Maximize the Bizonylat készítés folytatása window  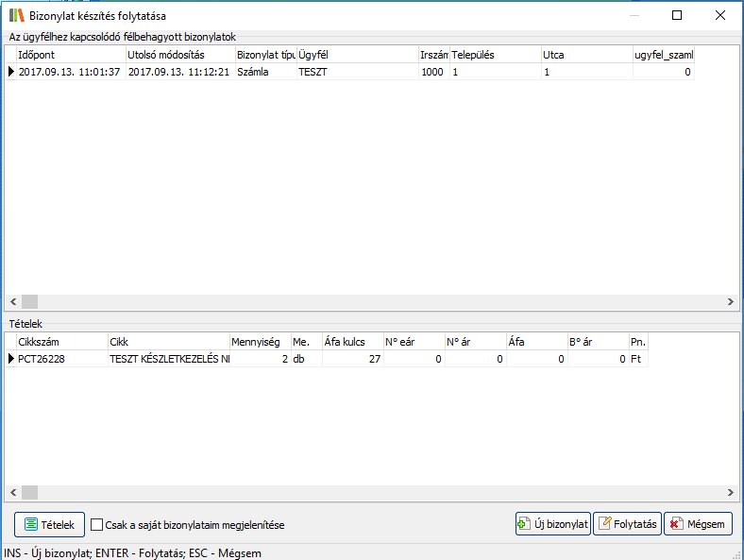click(677, 16)
